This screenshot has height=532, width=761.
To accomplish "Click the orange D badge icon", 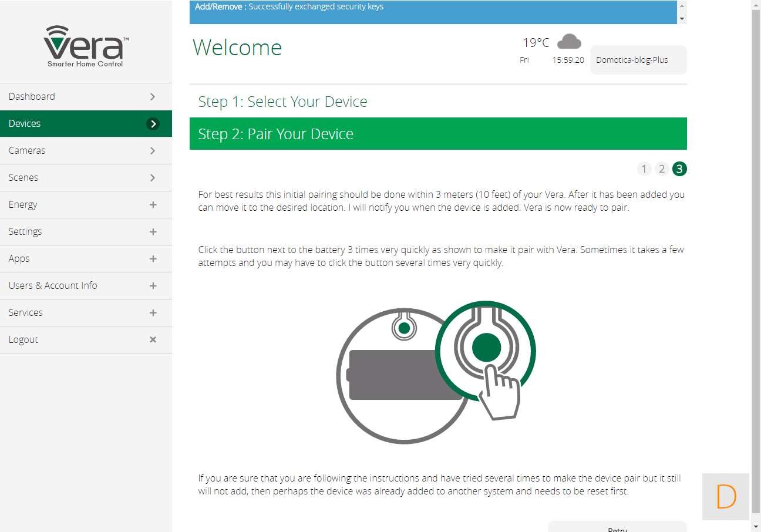I will 726,497.
